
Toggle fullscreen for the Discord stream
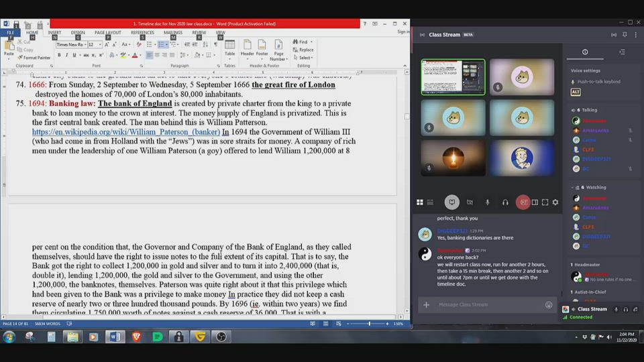point(545,202)
